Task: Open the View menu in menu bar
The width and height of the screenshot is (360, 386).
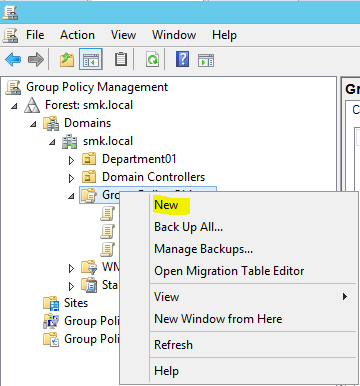Action: click(123, 35)
